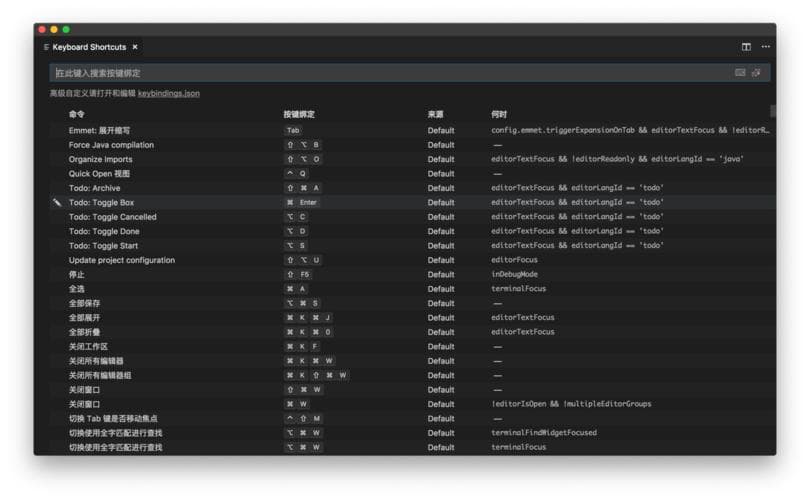Image resolution: width=810 pixels, height=500 pixels.
Task: Open the more actions ellipsis menu
Action: (766, 47)
